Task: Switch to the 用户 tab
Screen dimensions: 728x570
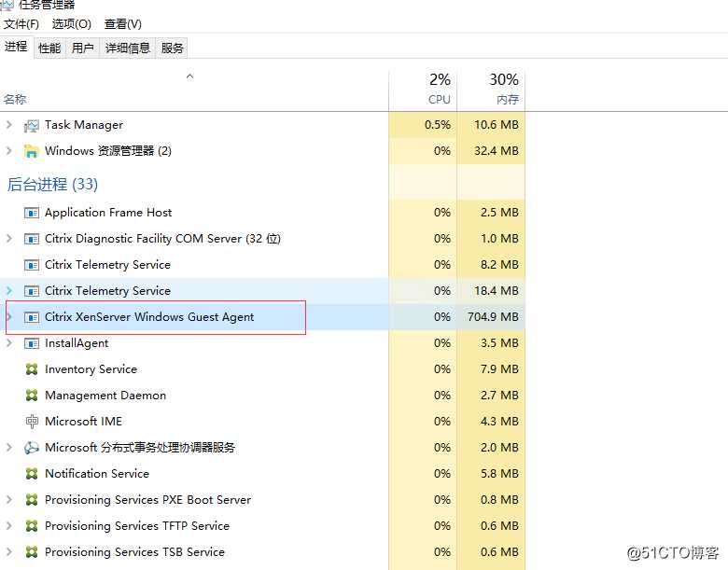Action: (x=83, y=48)
